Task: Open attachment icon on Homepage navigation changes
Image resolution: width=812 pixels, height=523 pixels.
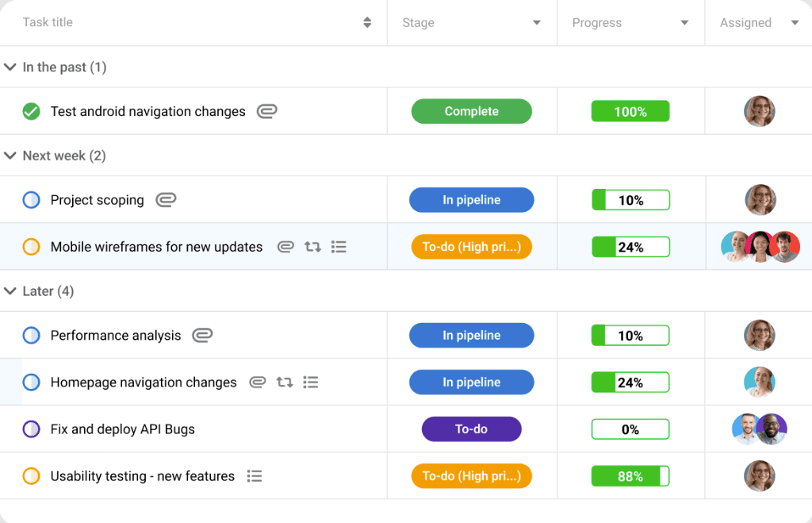Action: click(258, 383)
